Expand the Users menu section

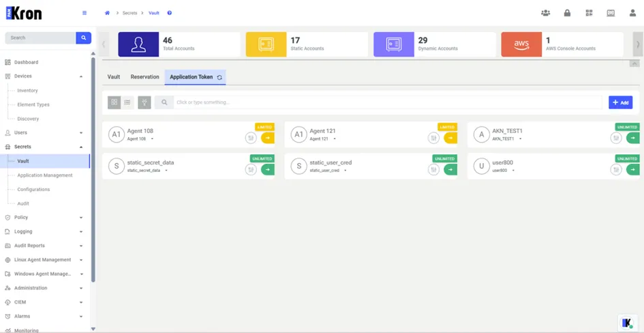pyautogui.click(x=81, y=133)
